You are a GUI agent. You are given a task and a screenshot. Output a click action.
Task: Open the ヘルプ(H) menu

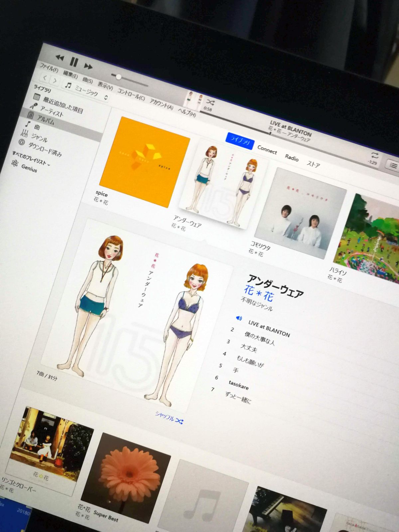coord(187,112)
